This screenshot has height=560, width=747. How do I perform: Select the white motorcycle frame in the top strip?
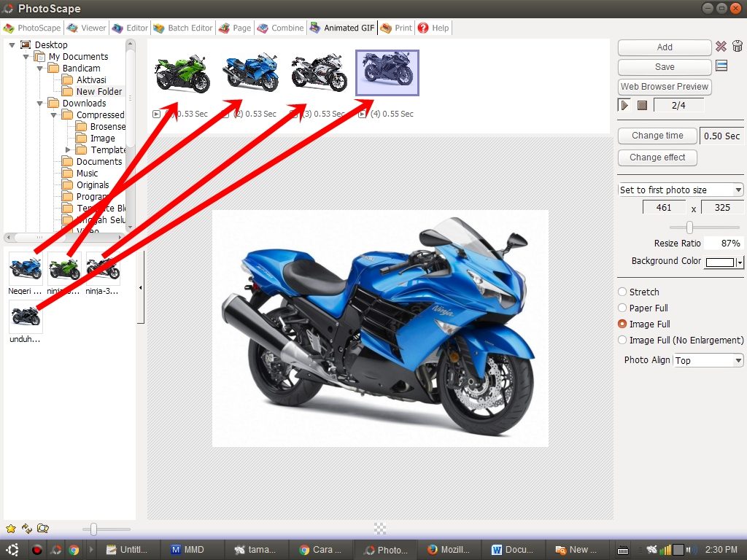point(320,73)
